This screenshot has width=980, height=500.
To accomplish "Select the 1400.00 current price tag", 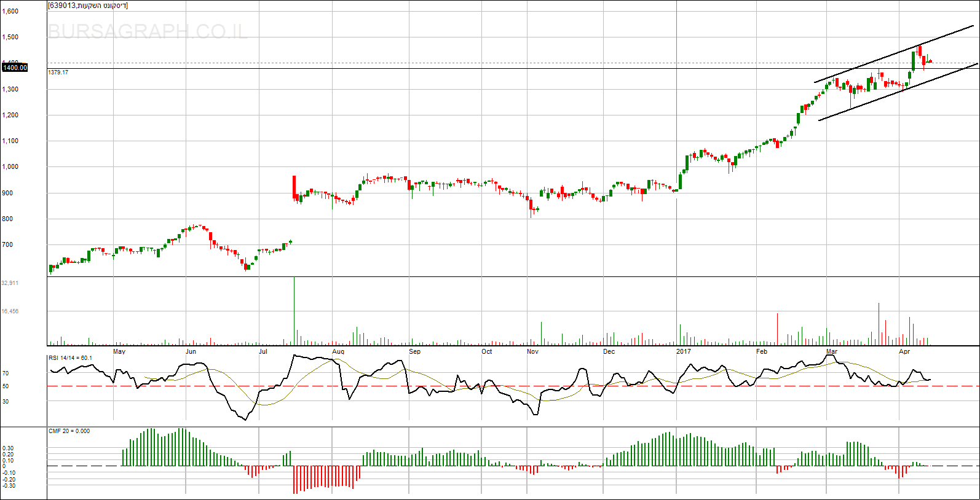I will click(15, 68).
